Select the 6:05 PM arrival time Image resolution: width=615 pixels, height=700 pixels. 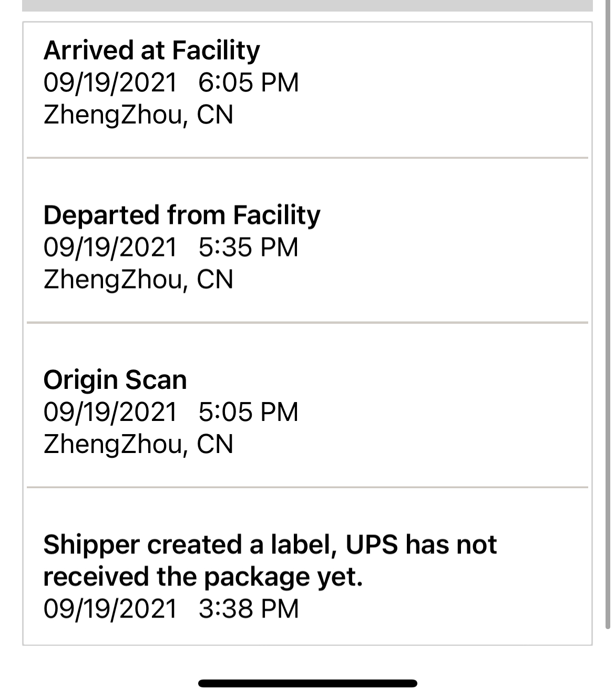point(248,83)
